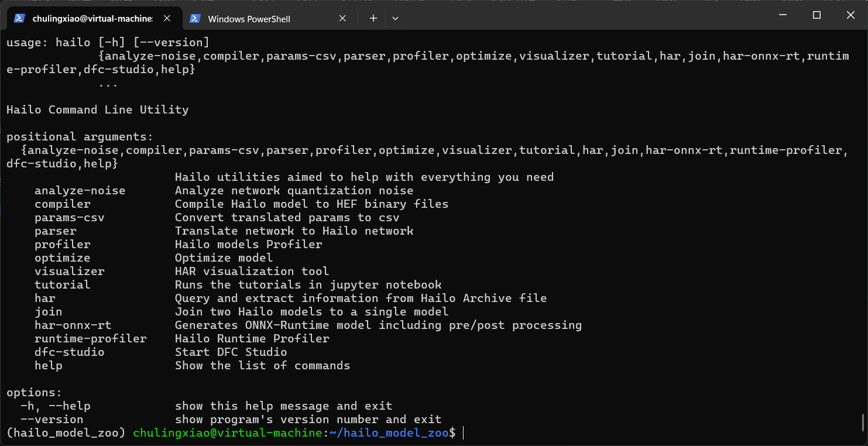Click 'Runs the tutorials in jupyter notebook'
The width and height of the screenshot is (868, 446).
point(308,284)
